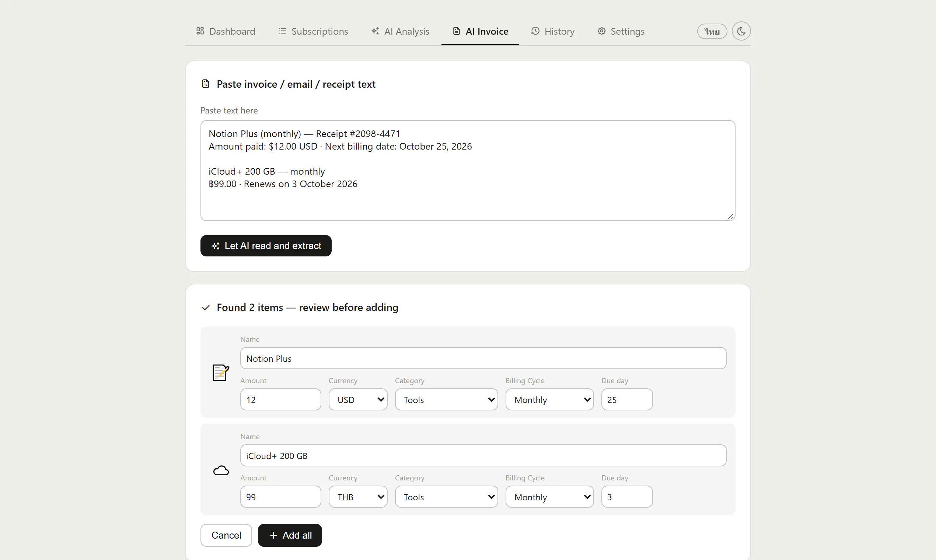Click the iCloud+ cloud icon
This screenshot has width=936, height=560.
tap(221, 470)
